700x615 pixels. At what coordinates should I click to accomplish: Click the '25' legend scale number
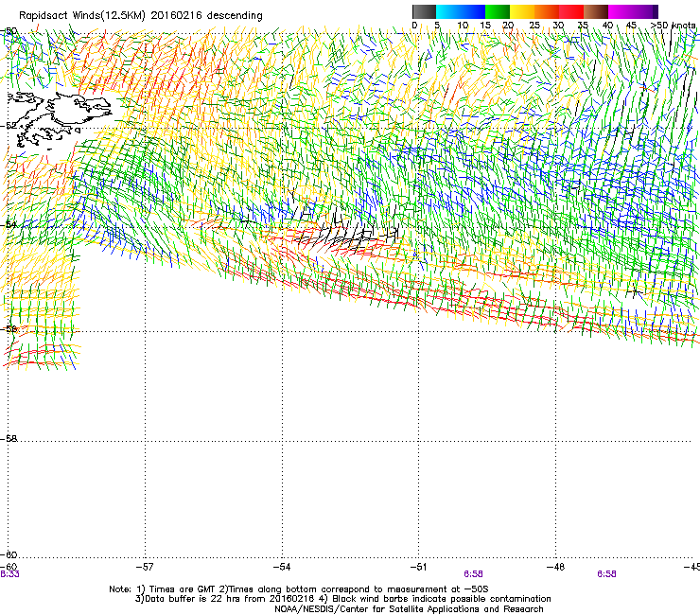point(534,25)
